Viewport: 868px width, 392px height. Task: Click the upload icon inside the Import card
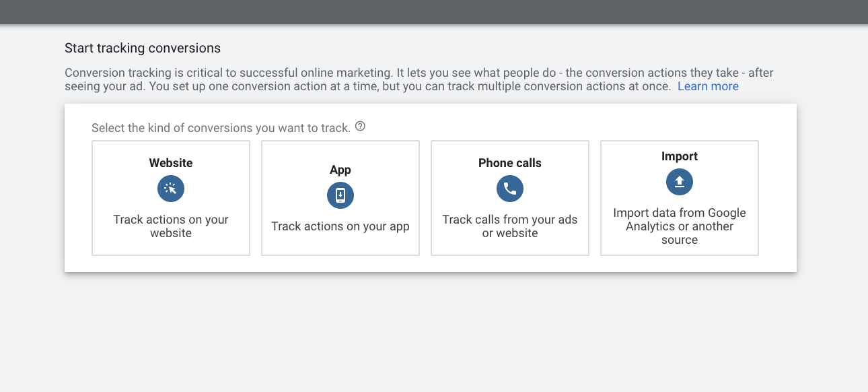click(x=679, y=182)
